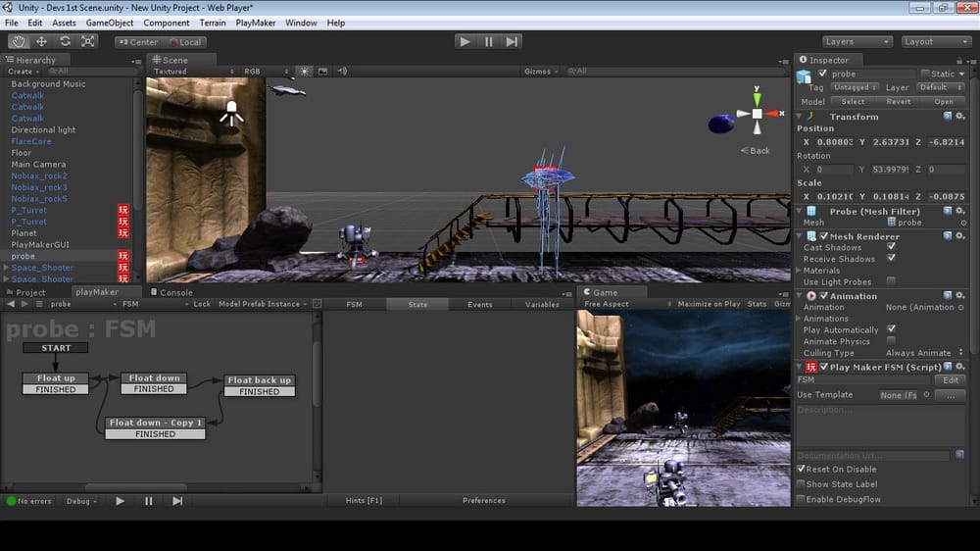Click PlayMaker editor step button
This screenshot has height=551, width=980.
pyautogui.click(x=177, y=501)
